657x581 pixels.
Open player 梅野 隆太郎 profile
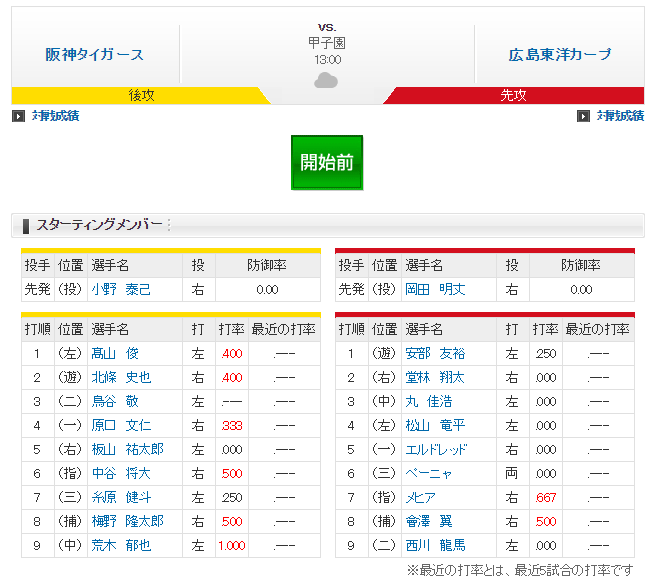[x=127, y=521]
